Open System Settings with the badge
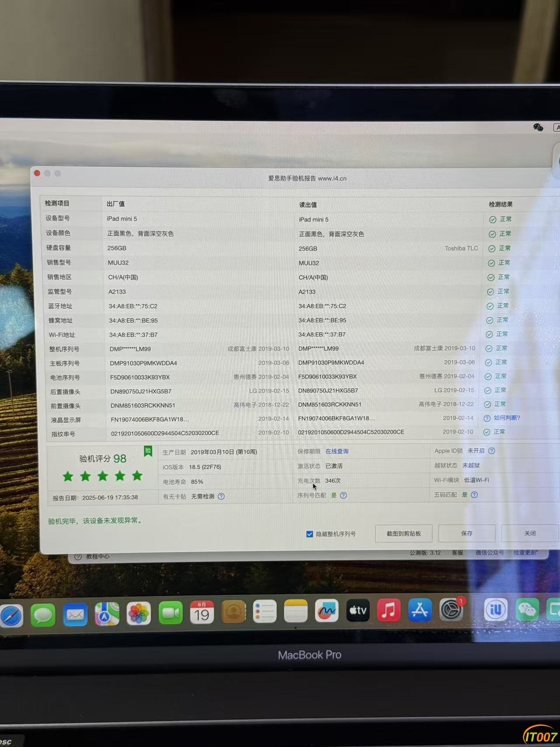Viewport: 560px width, 747px height. (x=451, y=609)
